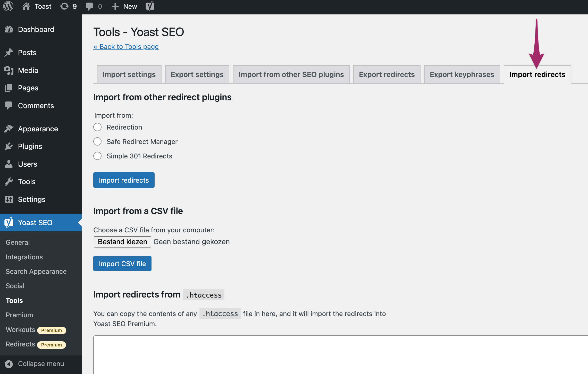
Task: Click the Plugins plug icon
Action: coord(9,146)
